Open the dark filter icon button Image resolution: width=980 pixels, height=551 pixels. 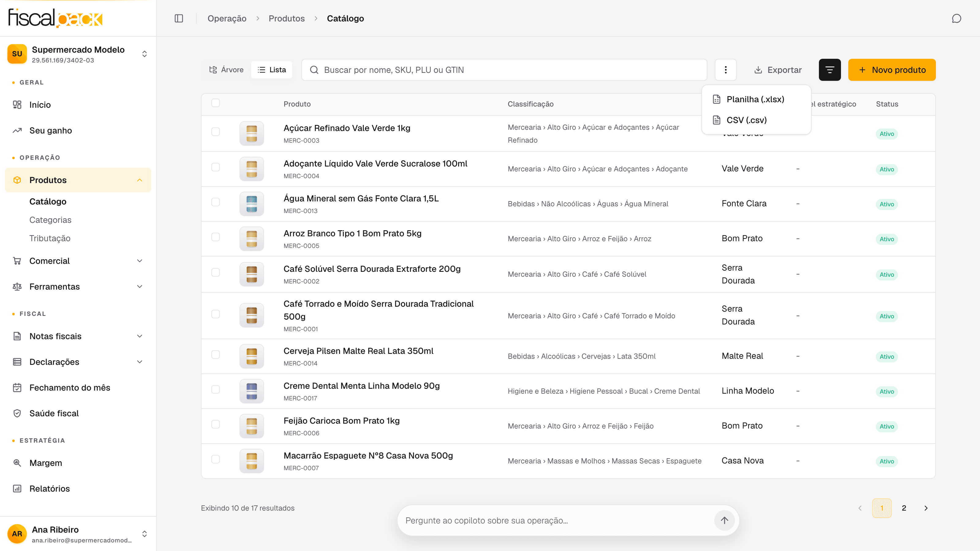point(830,69)
